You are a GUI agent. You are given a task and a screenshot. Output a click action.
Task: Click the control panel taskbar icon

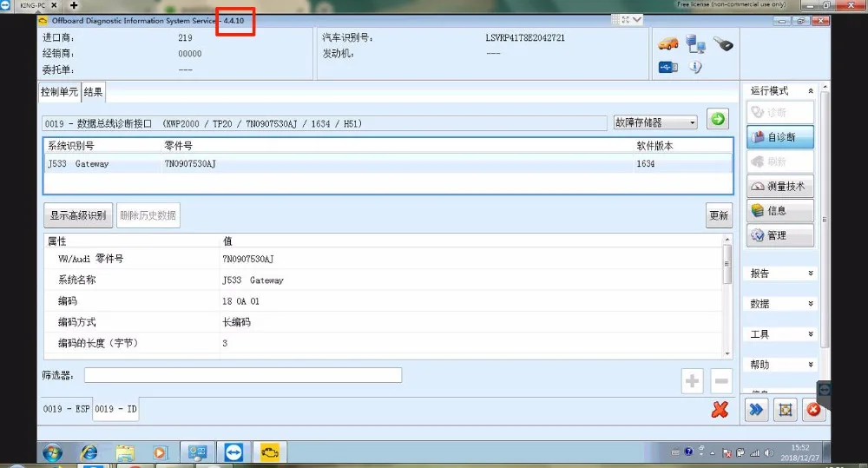click(197, 452)
